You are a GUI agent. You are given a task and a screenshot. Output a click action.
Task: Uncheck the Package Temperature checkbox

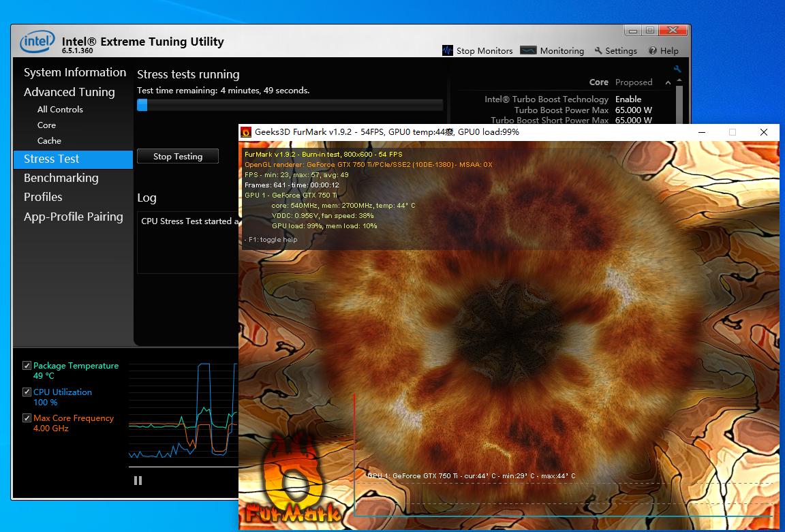point(27,366)
